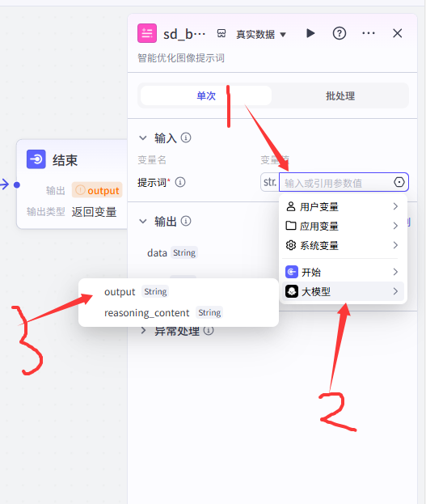Screen dimensions: 426x504
Task: Expand 应用变量 submenu
Action: click(x=343, y=226)
